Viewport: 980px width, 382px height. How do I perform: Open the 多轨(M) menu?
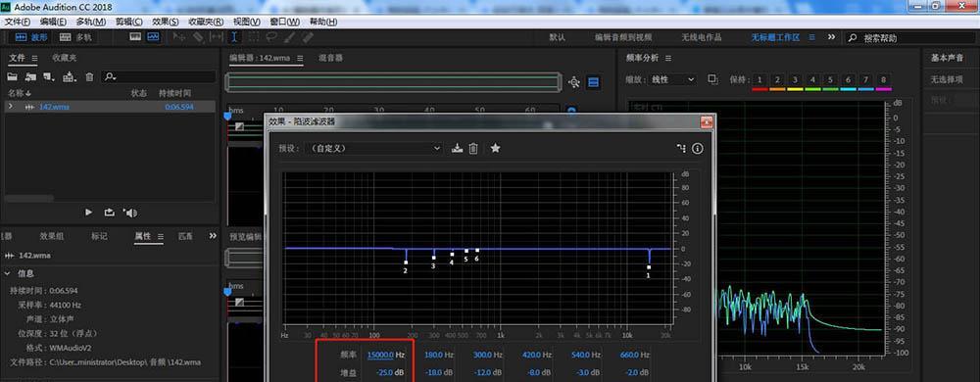tap(91, 22)
